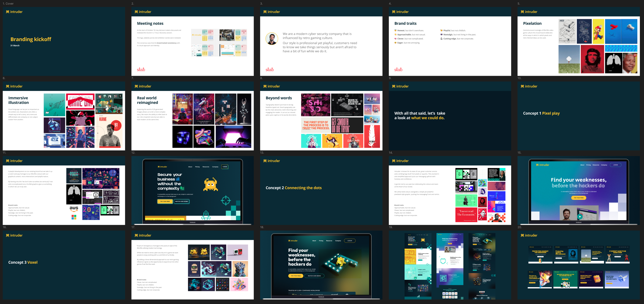This screenshot has width=644, height=304.
Task: Click the intruder logo on the Cover slide
Action: pos(14,12)
